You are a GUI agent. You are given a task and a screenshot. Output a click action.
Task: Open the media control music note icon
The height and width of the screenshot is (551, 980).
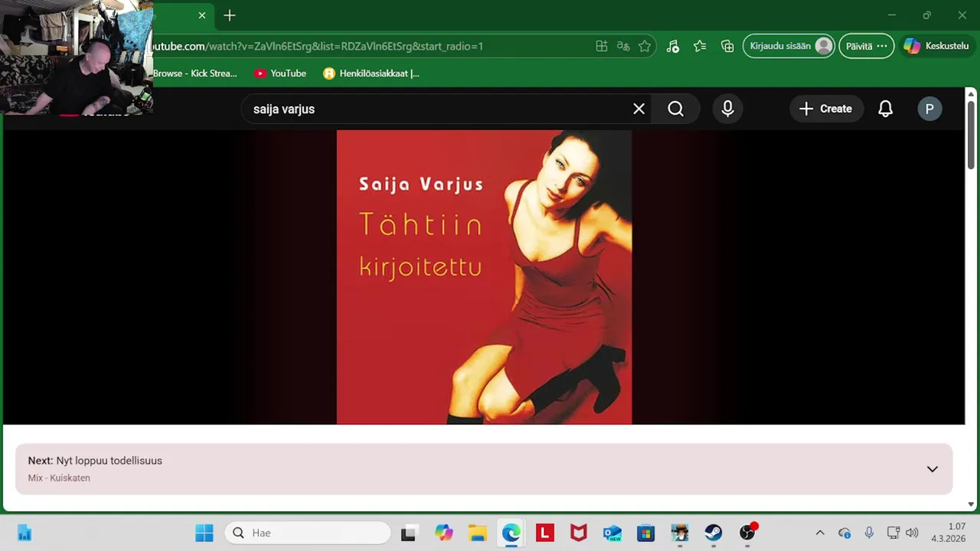[x=672, y=46]
